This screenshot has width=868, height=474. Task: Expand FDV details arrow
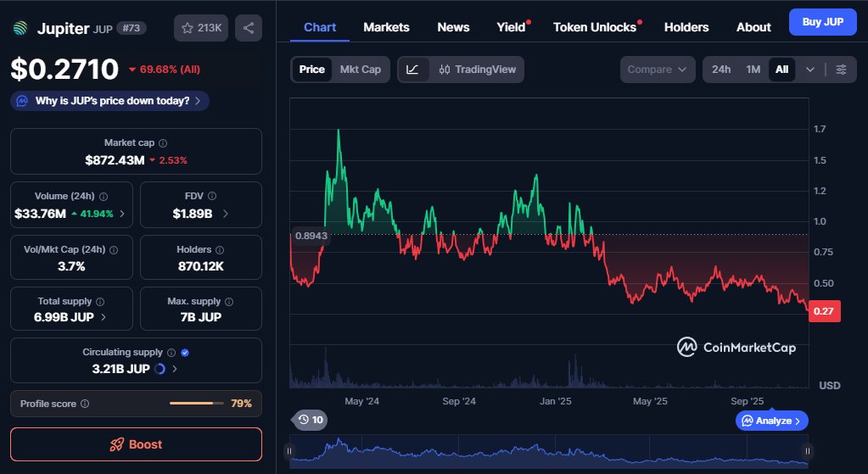pyautogui.click(x=226, y=214)
